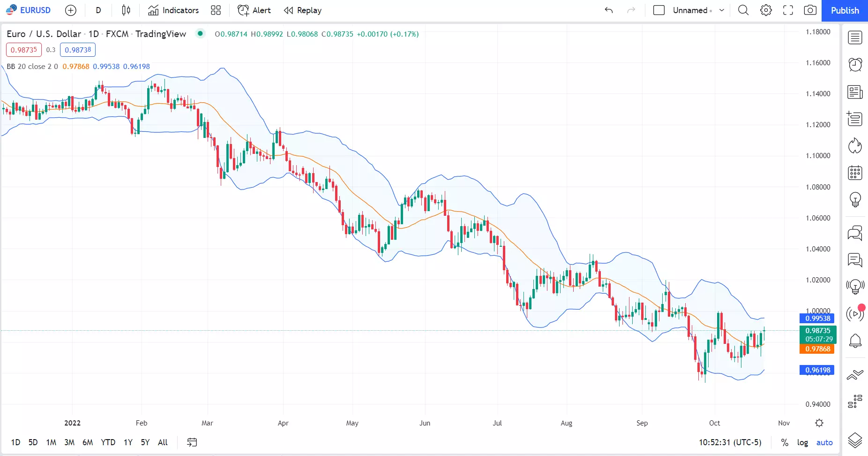The height and width of the screenshot is (456, 868).
Task: Select the 6M time range
Action: coord(88,442)
